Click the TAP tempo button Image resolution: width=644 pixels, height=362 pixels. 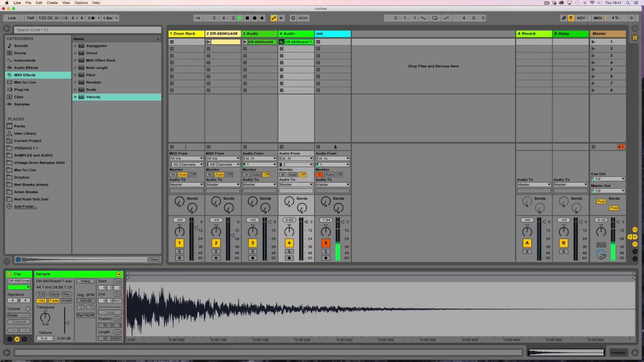coord(31,18)
